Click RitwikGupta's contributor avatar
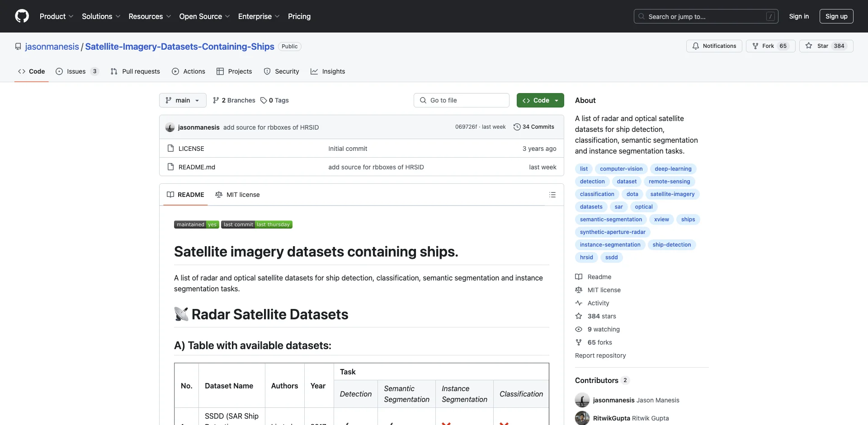The height and width of the screenshot is (425, 868). point(582,418)
